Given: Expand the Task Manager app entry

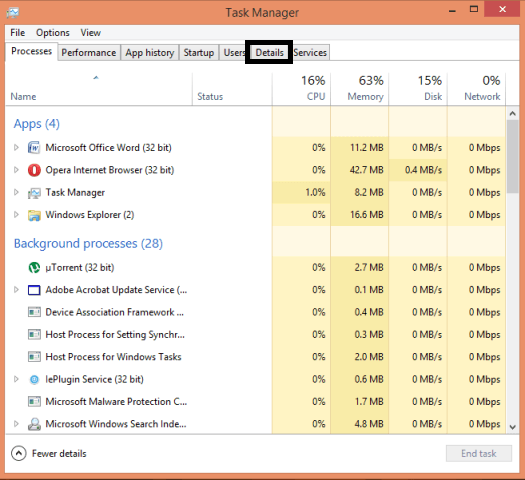Looking at the screenshot, I should pos(16,192).
